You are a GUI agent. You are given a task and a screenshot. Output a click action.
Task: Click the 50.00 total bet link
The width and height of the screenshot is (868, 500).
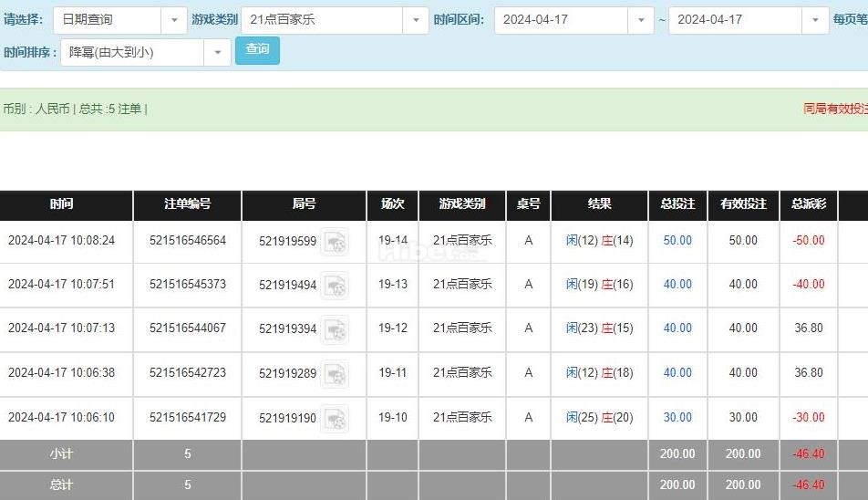tap(677, 240)
